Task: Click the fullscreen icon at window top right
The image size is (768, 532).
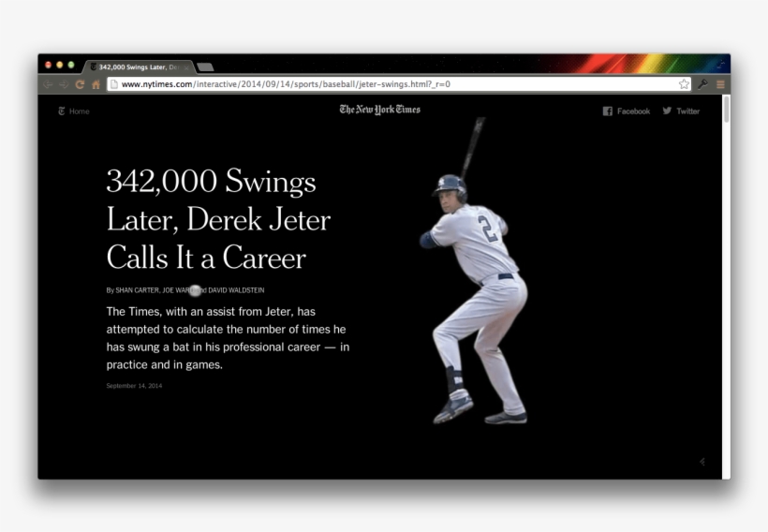Action: [x=721, y=64]
